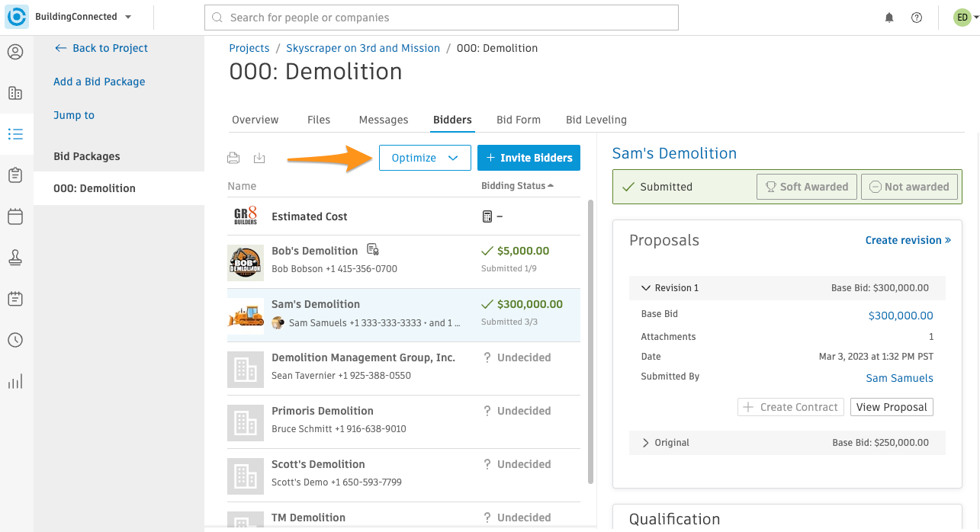This screenshot has height=532, width=980.
Task: Open the Projects breadcrumb link
Action: 249,48
